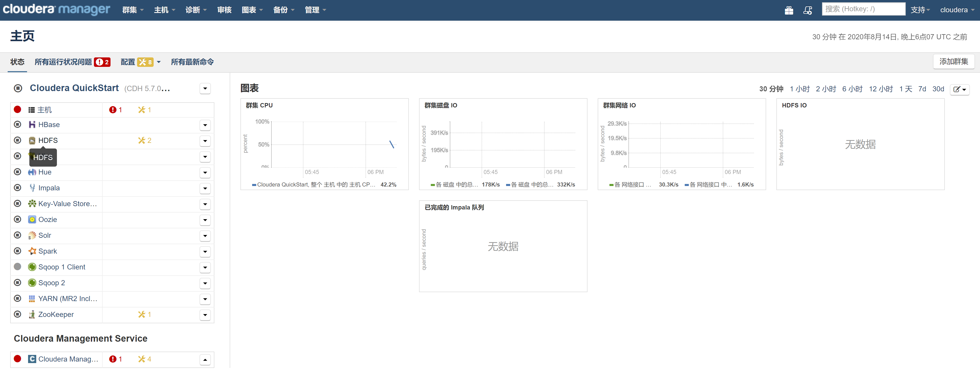
Task: Click the Oozie service icon
Action: tap(32, 220)
